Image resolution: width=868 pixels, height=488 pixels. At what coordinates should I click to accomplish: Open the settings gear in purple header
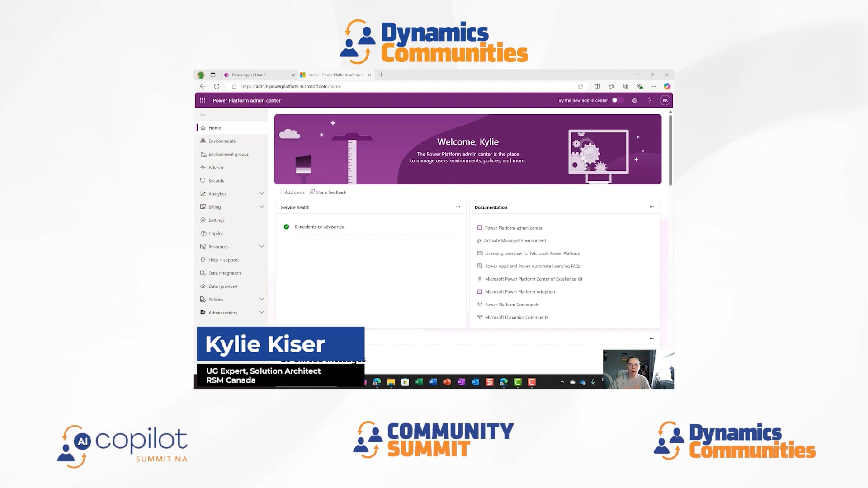pyautogui.click(x=635, y=100)
